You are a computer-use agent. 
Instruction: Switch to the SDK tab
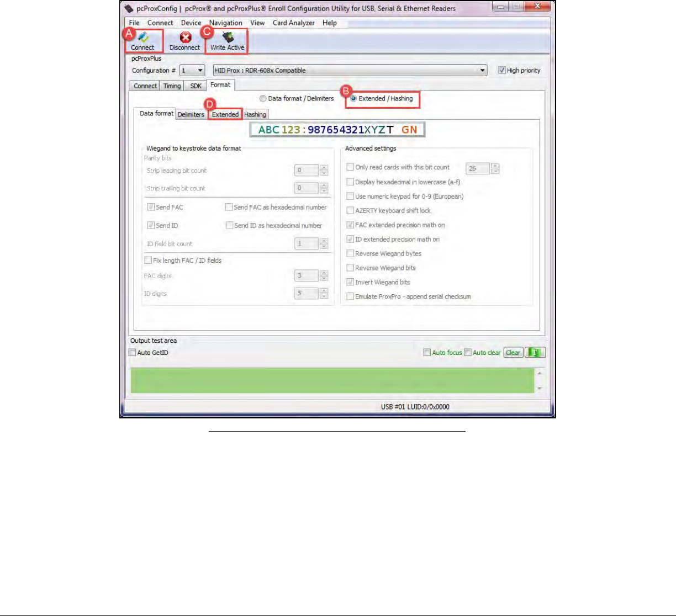[196, 86]
